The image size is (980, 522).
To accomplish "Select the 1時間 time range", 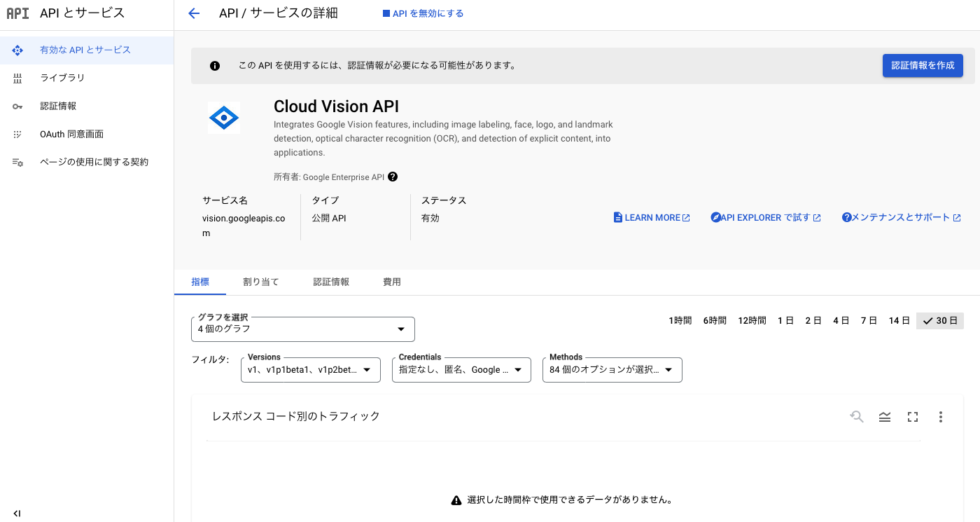I will coord(680,320).
